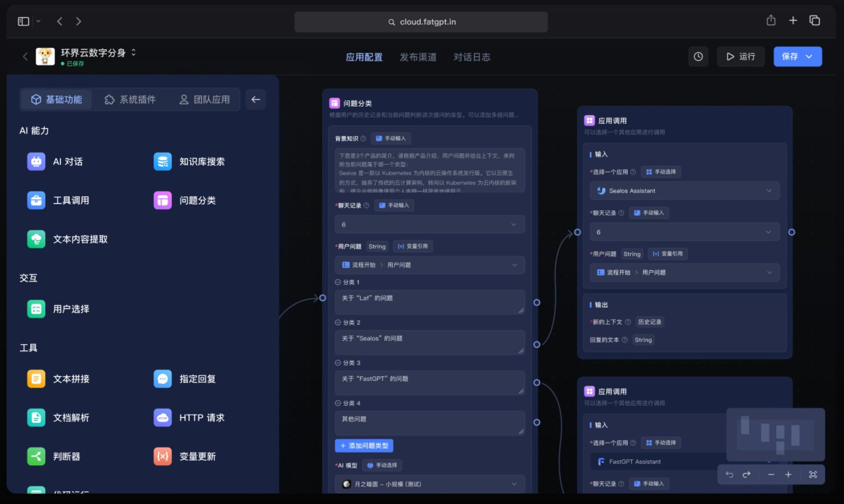Click the browser address bar showing cloud.fatgpt.in
The width and height of the screenshot is (844, 504).
[421, 22]
